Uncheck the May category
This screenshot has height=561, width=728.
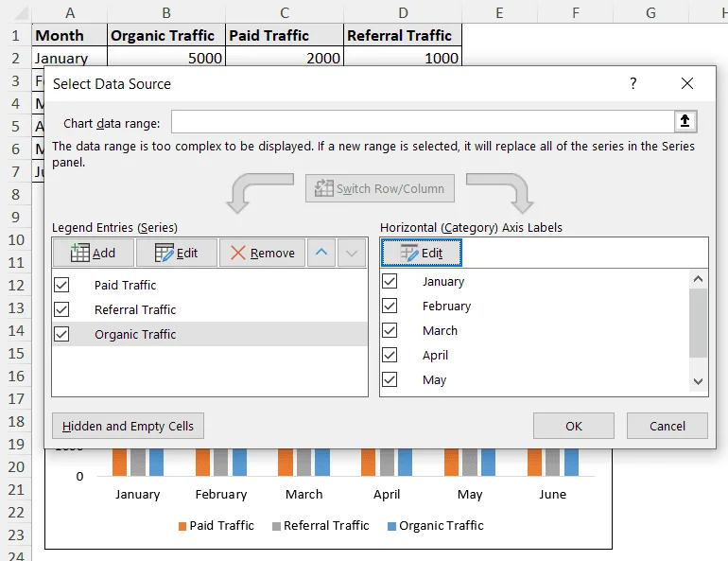(390, 379)
